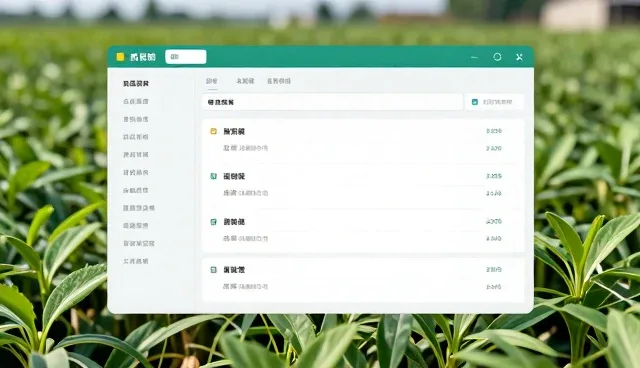Screen dimensions: 640x368
Task: Click the green check icon in the third list row
Action: (213, 222)
